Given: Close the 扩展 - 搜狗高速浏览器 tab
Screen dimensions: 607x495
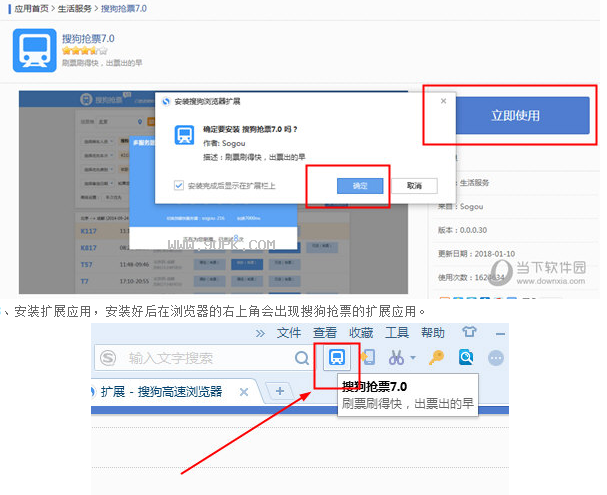Looking at the screenshot, I should [x=244, y=392].
